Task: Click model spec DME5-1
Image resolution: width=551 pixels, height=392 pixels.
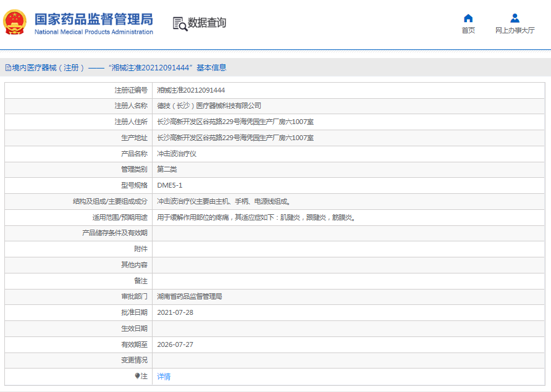Action: (170, 185)
